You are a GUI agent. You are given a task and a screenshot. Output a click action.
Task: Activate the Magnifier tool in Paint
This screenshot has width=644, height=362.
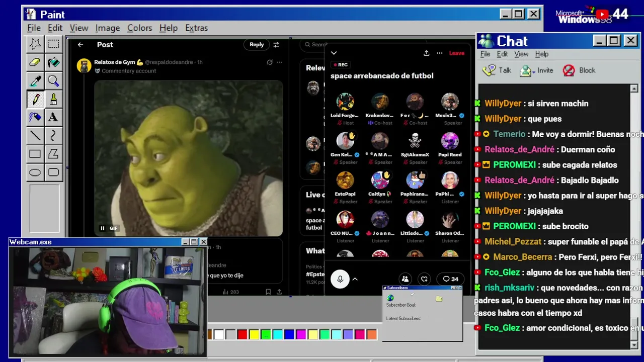point(53,80)
